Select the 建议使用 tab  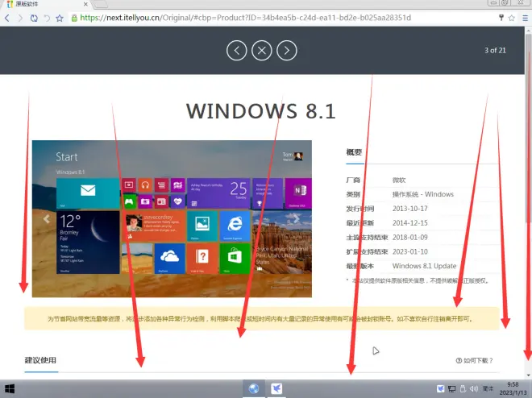tap(40, 360)
